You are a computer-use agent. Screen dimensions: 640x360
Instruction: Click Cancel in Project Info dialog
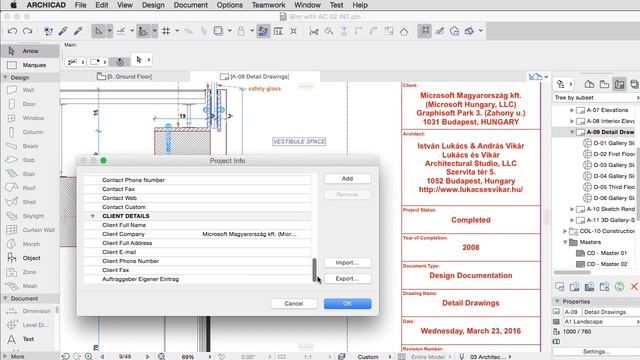point(293,304)
